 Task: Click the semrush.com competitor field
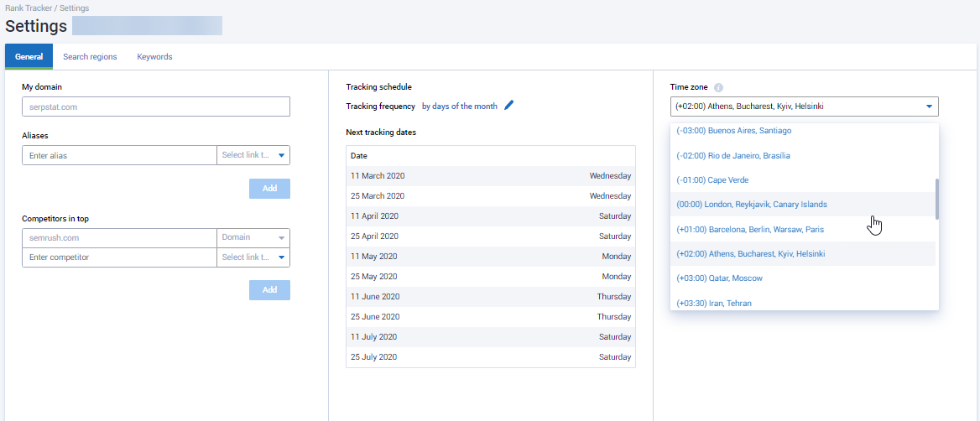(119, 238)
